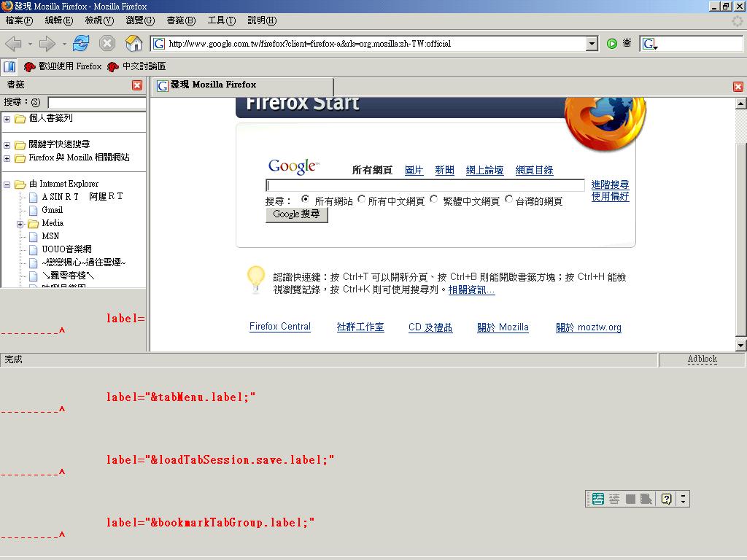Screen dimensions: 747x560
Task: Open the 進階搜尋 link
Action: click(x=611, y=184)
